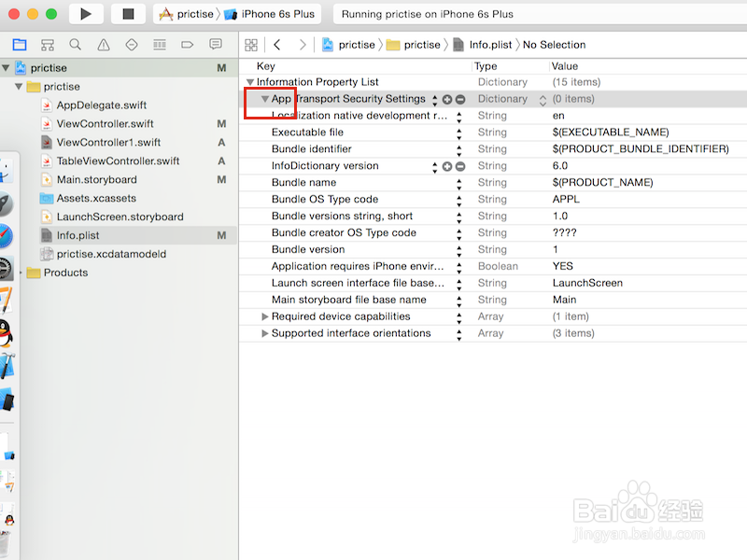The width and height of the screenshot is (747, 560).
Task: Choose the iPhone 6s Plus destination
Action: 270,14
